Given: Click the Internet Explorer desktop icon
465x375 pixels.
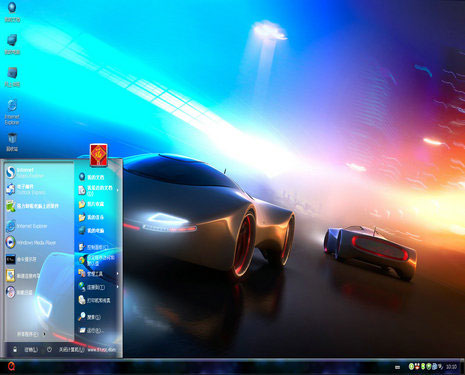Looking at the screenshot, I should [12, 112].
